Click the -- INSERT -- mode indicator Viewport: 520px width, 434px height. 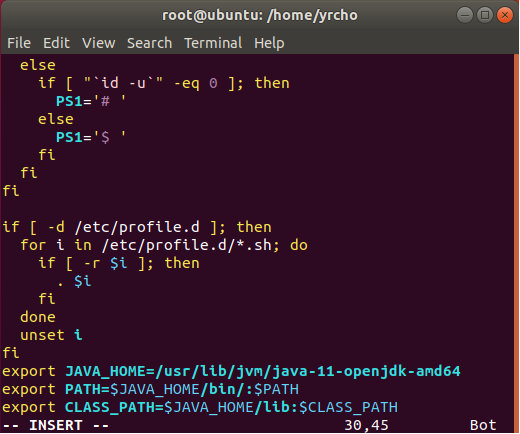coord(56,426)
